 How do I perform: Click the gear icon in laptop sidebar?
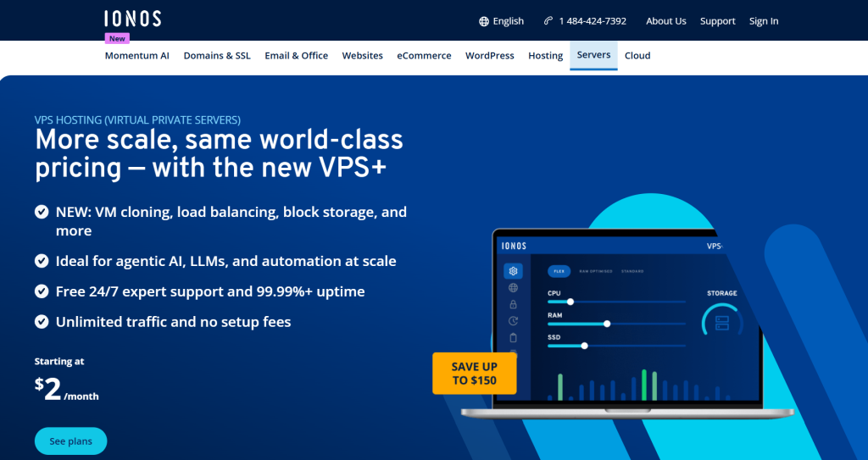(513, 271)
